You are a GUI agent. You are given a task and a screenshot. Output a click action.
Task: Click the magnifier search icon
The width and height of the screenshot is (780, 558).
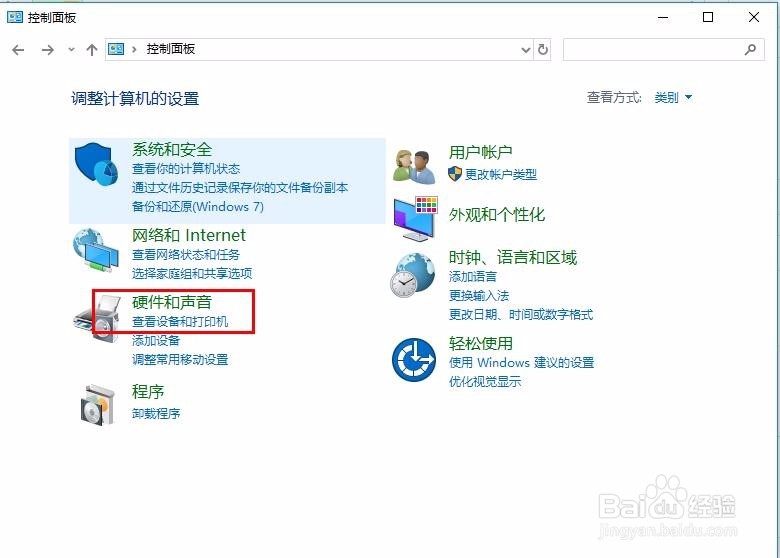pyautogui.click(x=750, y=50)
